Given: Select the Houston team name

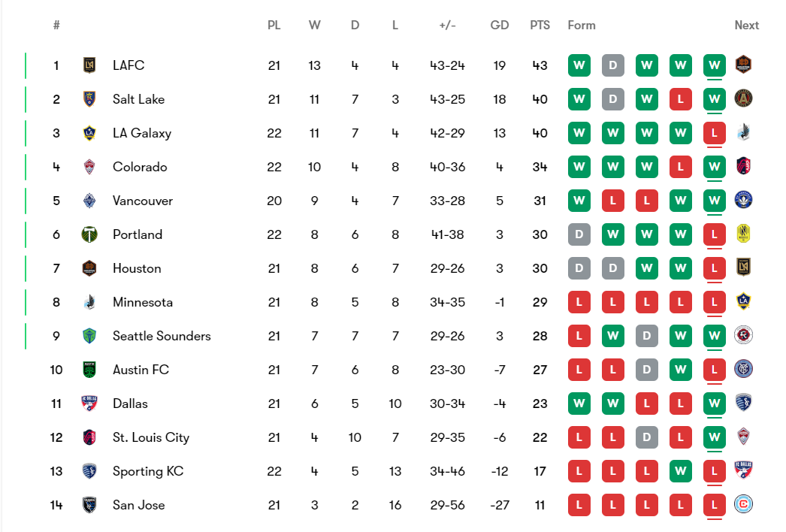Looking at the screenshot, I should (137, 268).
